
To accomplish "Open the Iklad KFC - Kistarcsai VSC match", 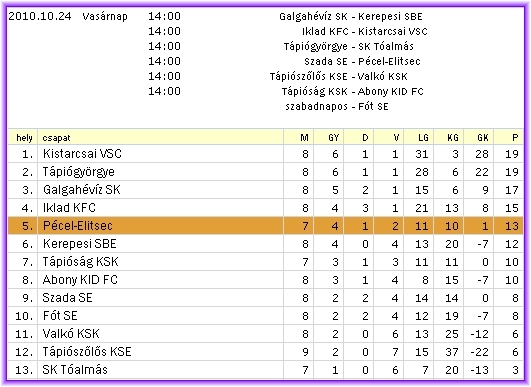I will click(365, 31).
